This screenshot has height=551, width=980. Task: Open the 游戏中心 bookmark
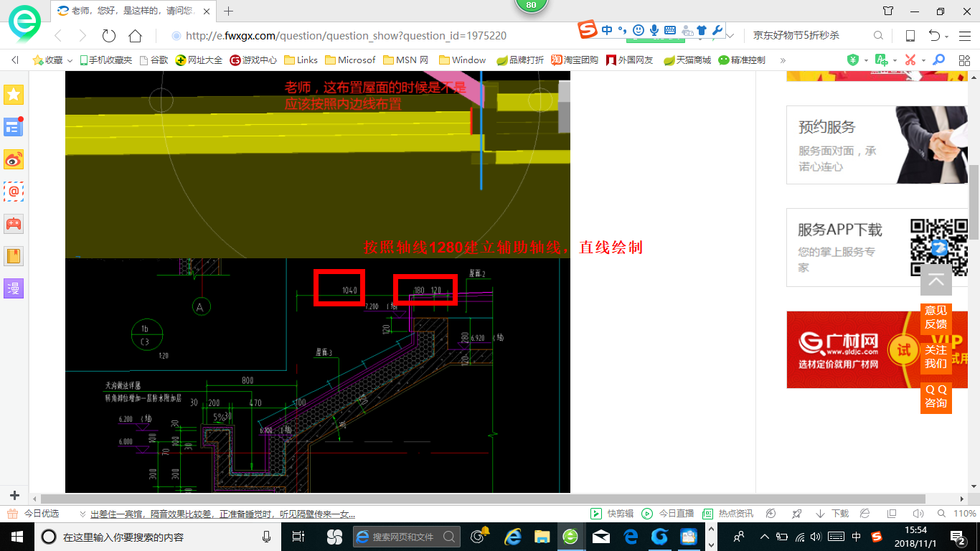[x=253, y=60]
